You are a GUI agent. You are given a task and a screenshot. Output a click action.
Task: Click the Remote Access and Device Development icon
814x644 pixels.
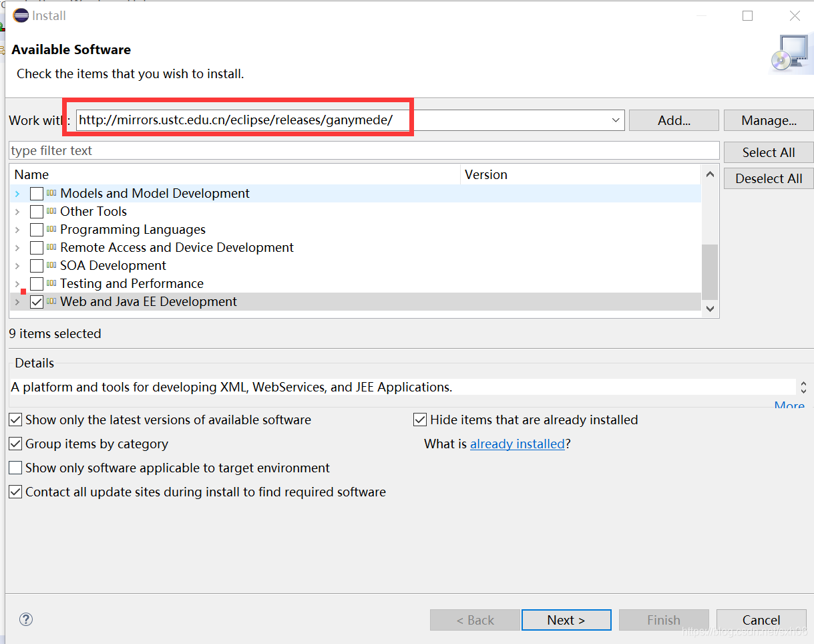pos(51,247)
